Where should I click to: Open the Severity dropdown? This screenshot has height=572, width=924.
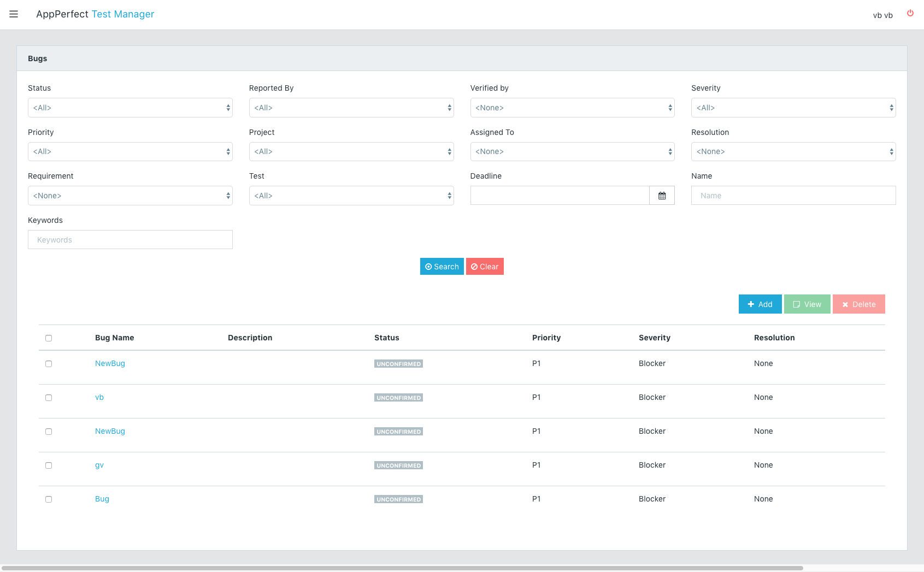coord(793,108)
